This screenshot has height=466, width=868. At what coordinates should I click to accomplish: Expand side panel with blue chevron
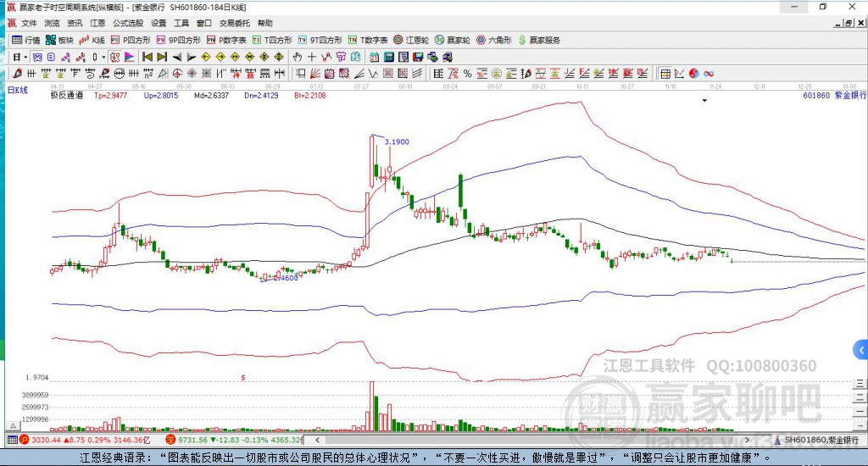(x=860, y=350)
